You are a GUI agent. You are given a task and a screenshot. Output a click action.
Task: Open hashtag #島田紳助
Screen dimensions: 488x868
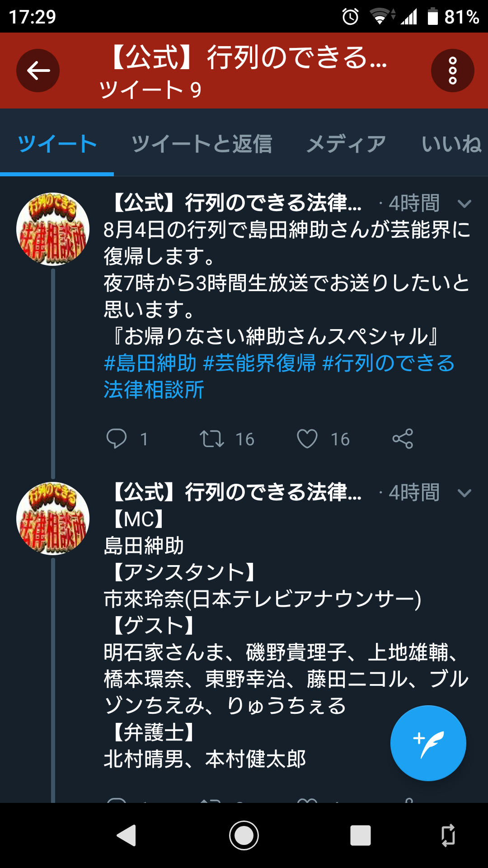pos(150,363)
